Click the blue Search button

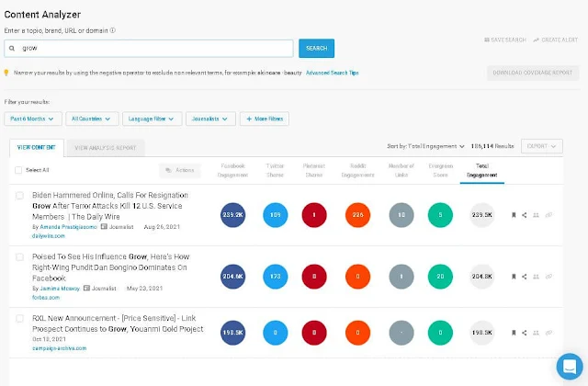316,49
